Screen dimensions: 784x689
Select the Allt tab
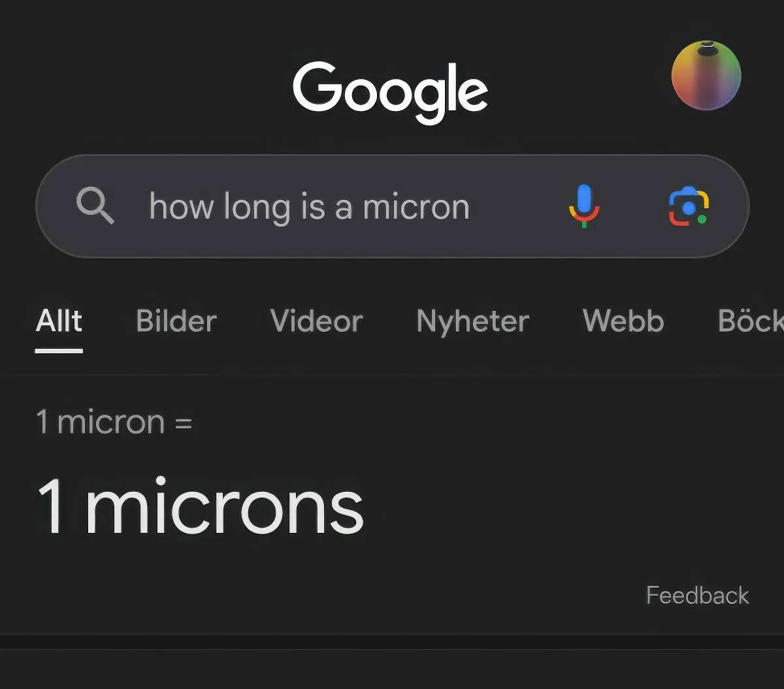pos(59,321)
